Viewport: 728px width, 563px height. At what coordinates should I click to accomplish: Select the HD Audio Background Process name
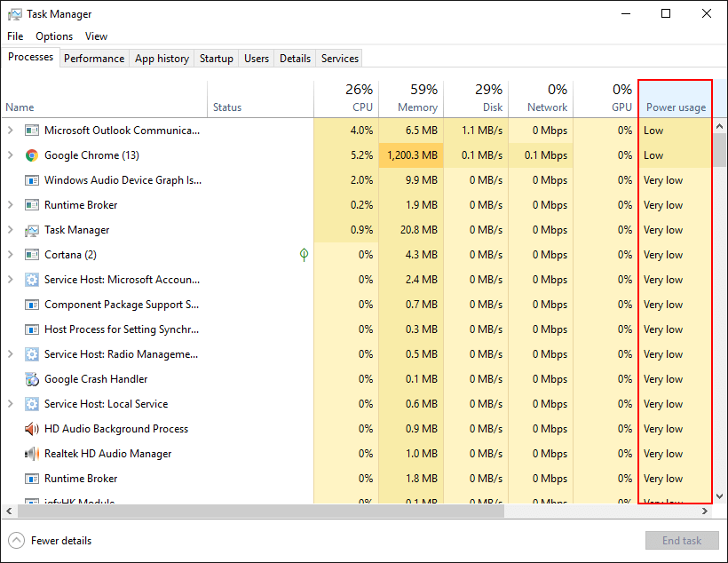tap(116, 429)
